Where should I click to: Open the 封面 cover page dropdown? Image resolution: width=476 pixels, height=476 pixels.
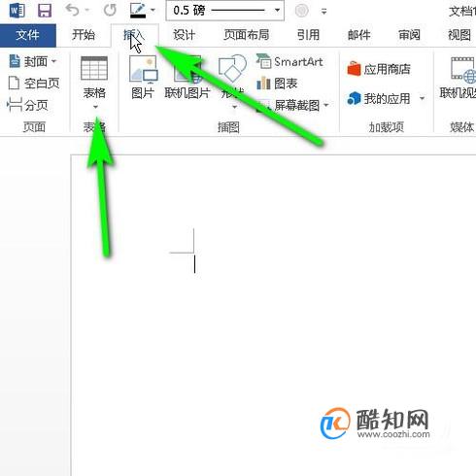(x=33, y=61)
